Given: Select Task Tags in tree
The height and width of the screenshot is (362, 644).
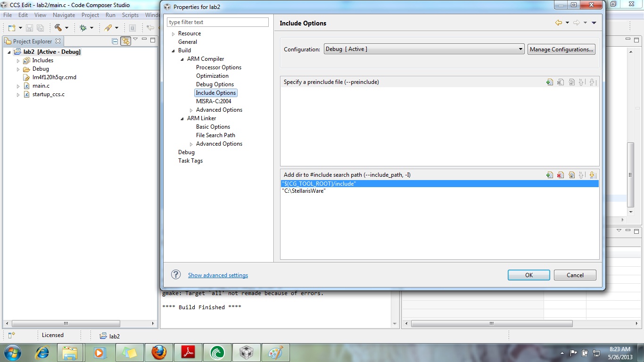Looking at the screenshot, I should tap(190, 161).
